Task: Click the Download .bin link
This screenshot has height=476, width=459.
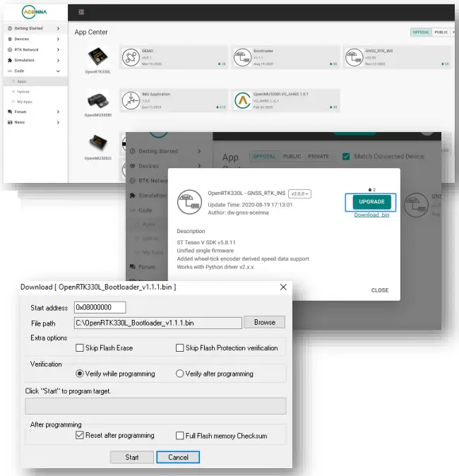Action: click(x=371, y=215)
